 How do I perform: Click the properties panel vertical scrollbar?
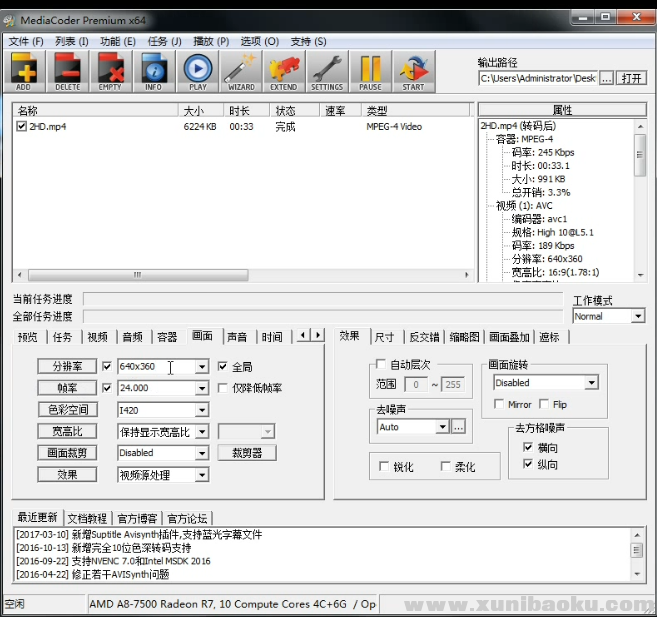(x=640, y=200)
